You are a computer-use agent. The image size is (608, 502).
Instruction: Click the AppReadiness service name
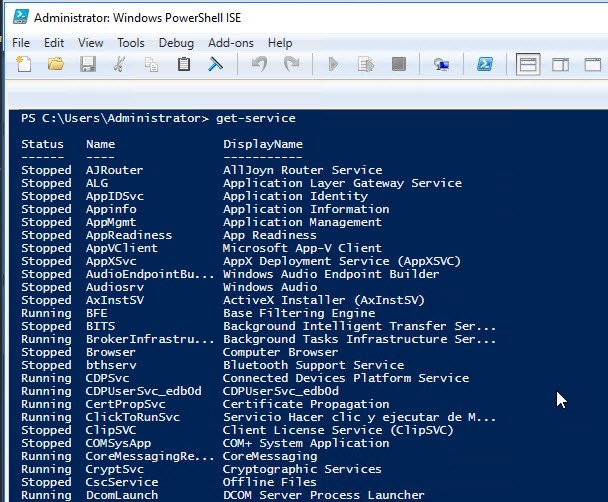click(x=129, y=235)
